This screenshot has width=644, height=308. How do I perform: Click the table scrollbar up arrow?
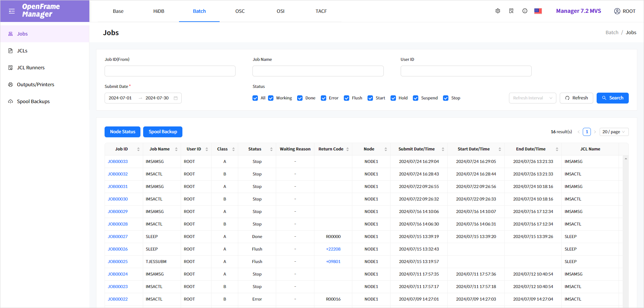coord(626,159)
